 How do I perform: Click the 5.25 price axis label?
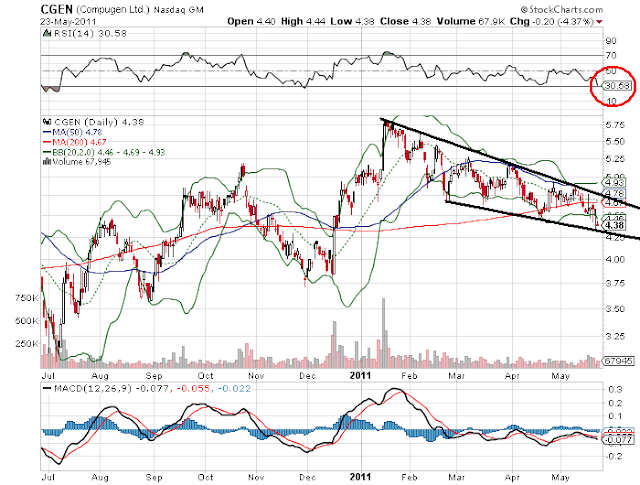(x=615, y=159)
